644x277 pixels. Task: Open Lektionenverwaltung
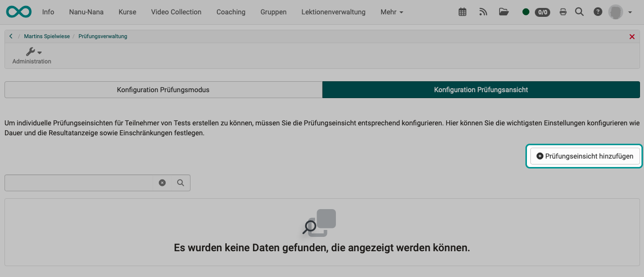click(x=333, y=12)
